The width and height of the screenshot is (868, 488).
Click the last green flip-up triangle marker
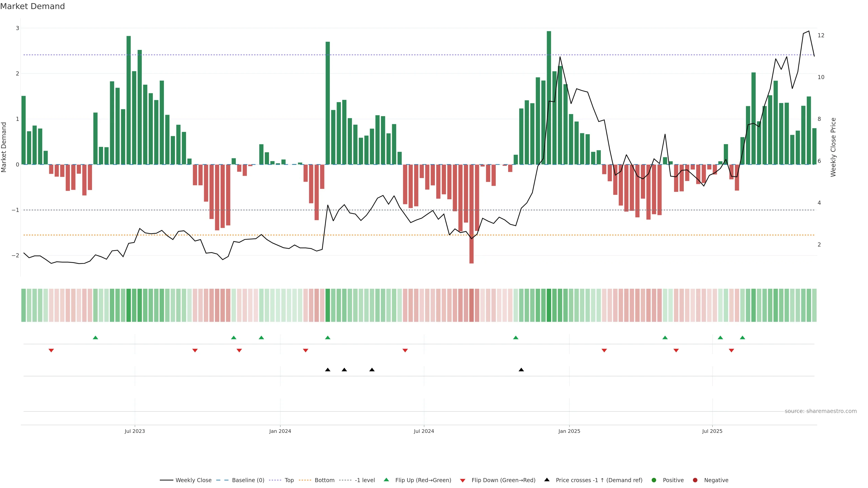(742, 338)
